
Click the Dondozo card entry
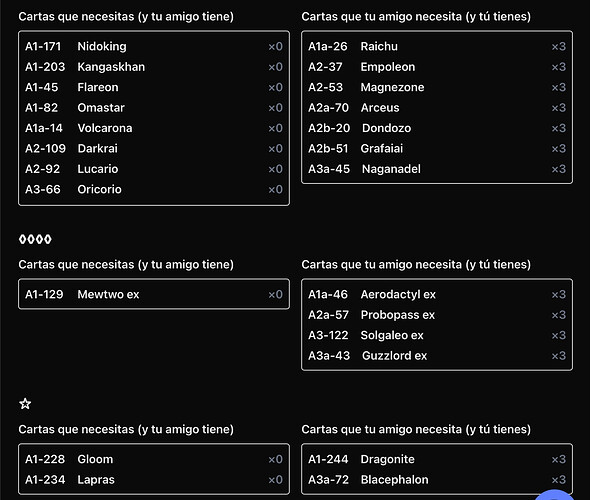437,128
